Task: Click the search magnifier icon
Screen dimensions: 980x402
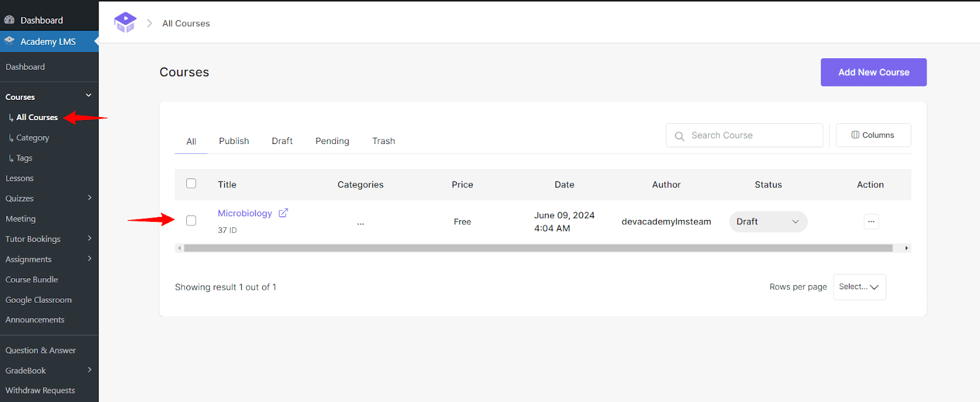Action: pos(679,136)
